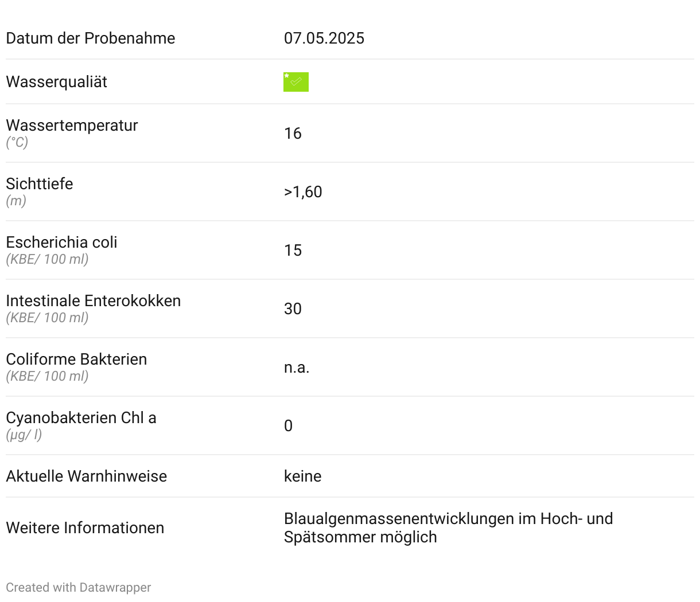Open the Created with Datawrapper link
Screen dimensions: 700x602
click(78, 587)
